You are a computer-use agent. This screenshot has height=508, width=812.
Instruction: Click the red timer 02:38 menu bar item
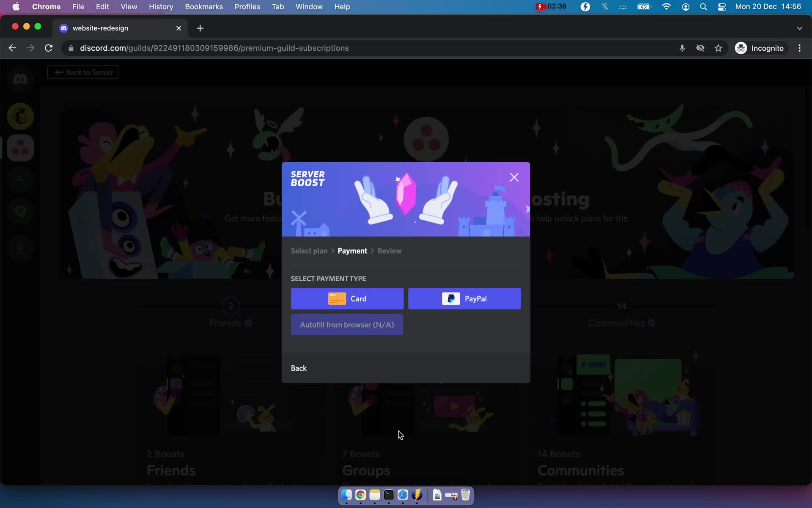tap(551, 7)
